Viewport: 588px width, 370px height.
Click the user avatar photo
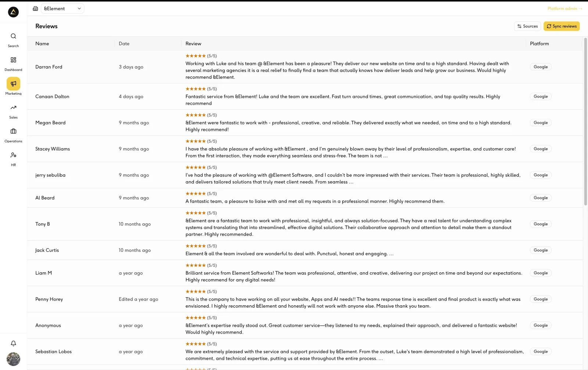coord(13,359)
